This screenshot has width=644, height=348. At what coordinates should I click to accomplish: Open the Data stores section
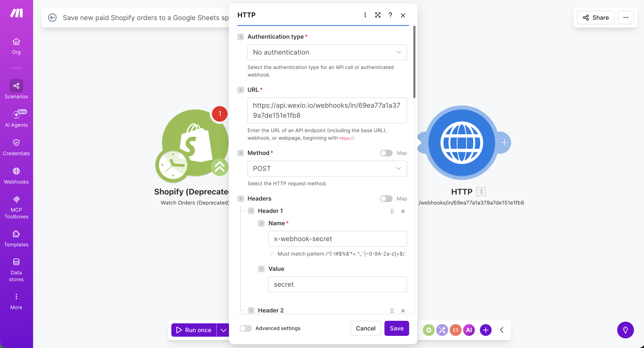pos(16,270)
